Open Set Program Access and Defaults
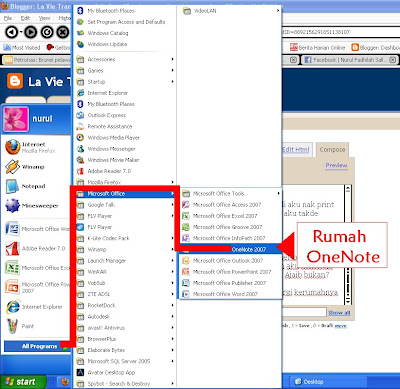 [x=125, y=22]
